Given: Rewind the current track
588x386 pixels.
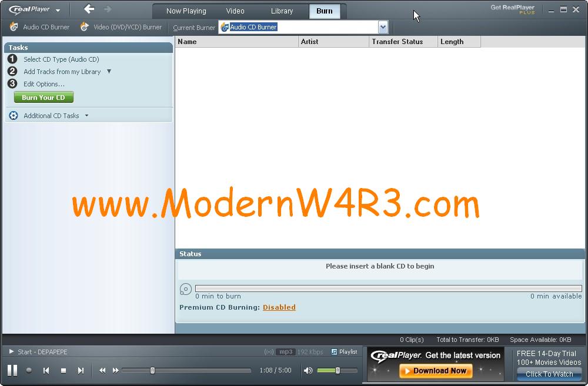Looking at the screenshot, I should pos(102,370).
